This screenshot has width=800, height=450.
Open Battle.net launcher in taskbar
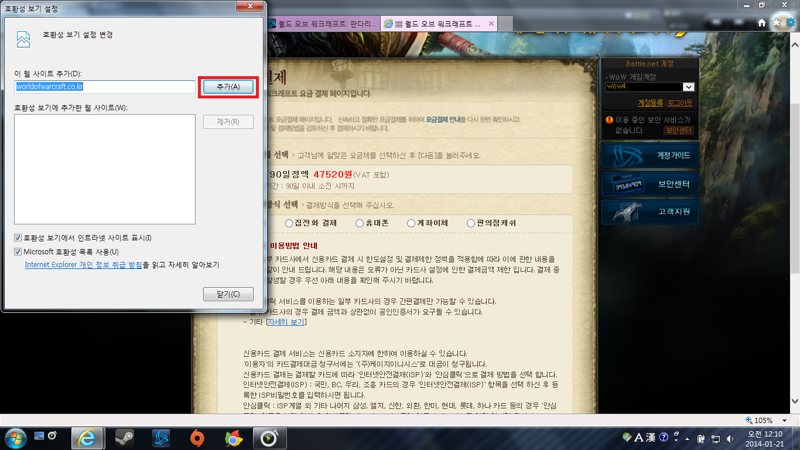[161, 438]
